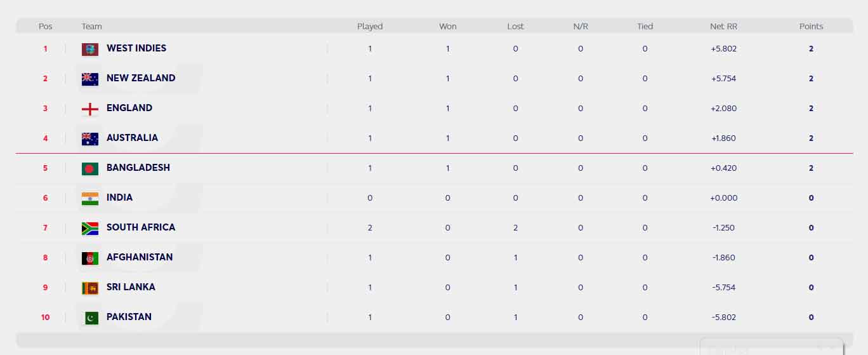Click the Pakistan flag icon
868x355 pixels.
(91, 318)
